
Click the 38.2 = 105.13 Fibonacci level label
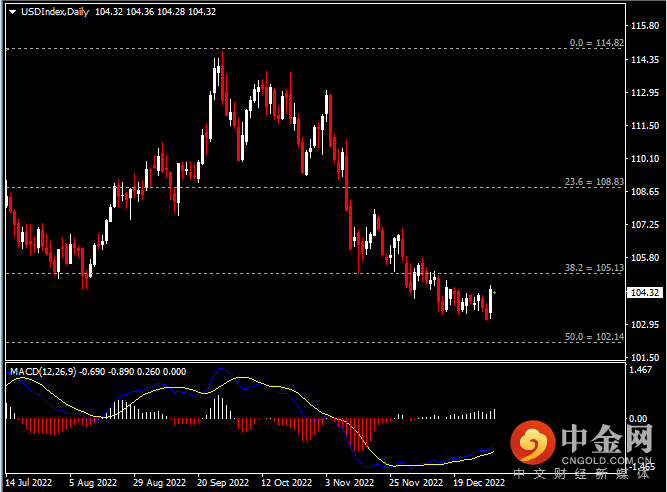593,268
